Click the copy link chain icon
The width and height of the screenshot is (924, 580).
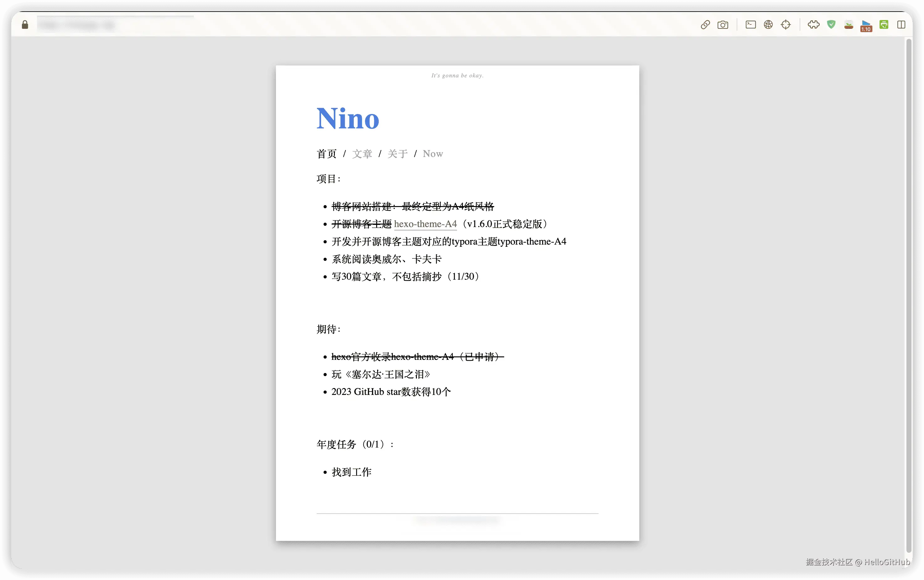click(x=705, y=25)
